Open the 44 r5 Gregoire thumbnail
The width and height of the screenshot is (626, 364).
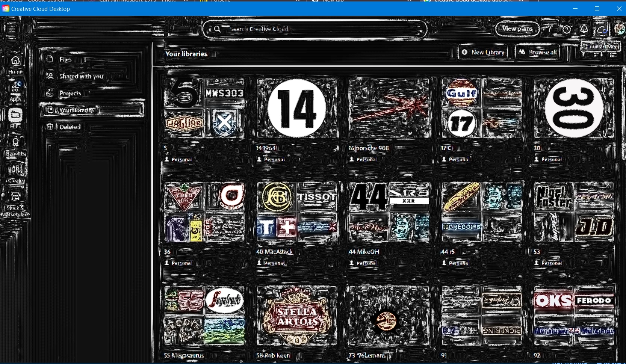[x=482, y=212]
